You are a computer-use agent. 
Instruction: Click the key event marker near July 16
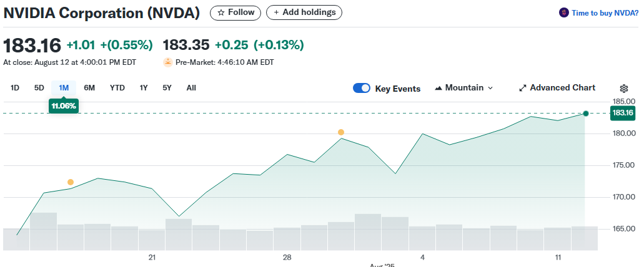(x=71, y=182)
